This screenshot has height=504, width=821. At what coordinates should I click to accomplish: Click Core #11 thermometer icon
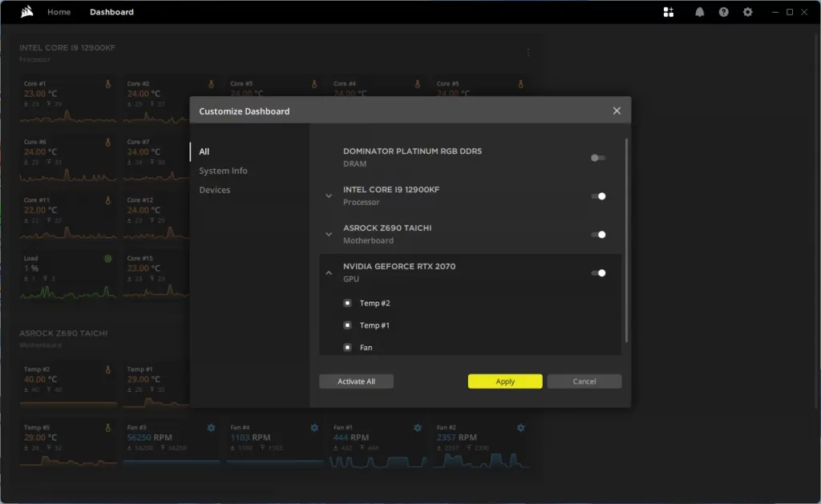tap(108, 200)
